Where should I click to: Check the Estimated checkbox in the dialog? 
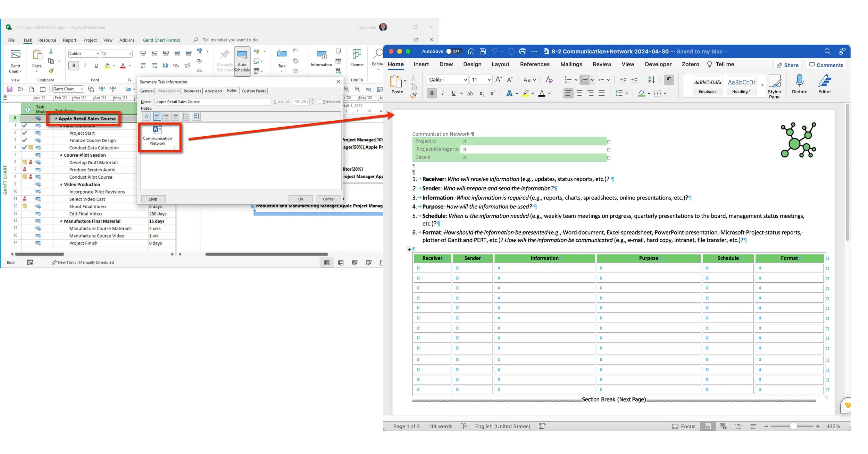[x=320, y=102]
